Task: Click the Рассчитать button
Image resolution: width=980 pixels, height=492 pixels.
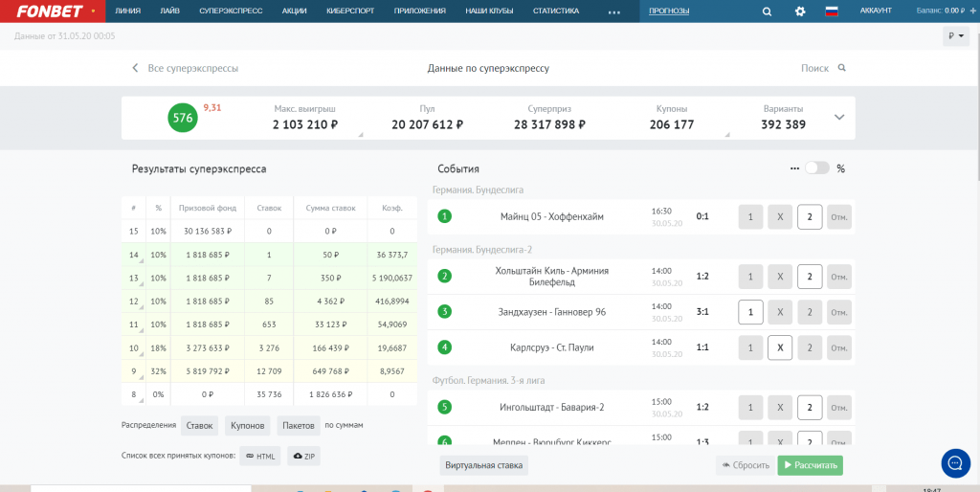Action: point(810,465)
